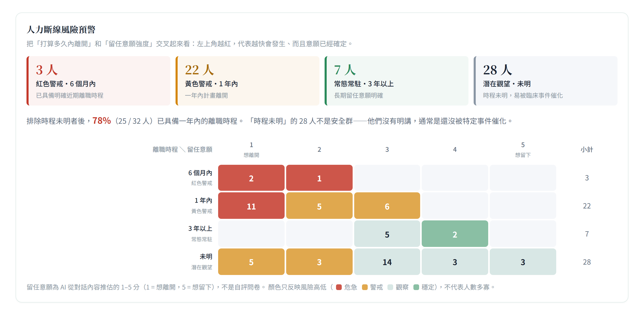644x315 pixels.
Task: Click column header 5 想留下
Action: [x=523, y=150]
